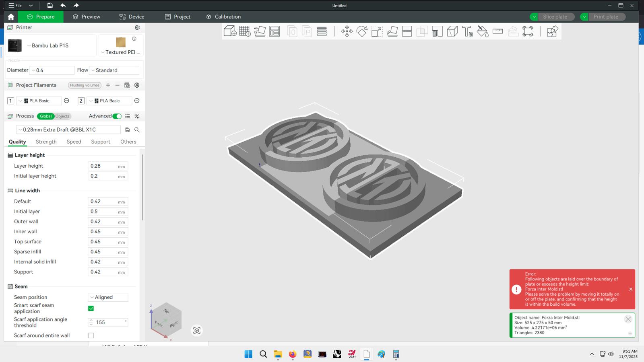644x362 pixels.
Task: Click the Layer height value field
Action: [103, 166]
